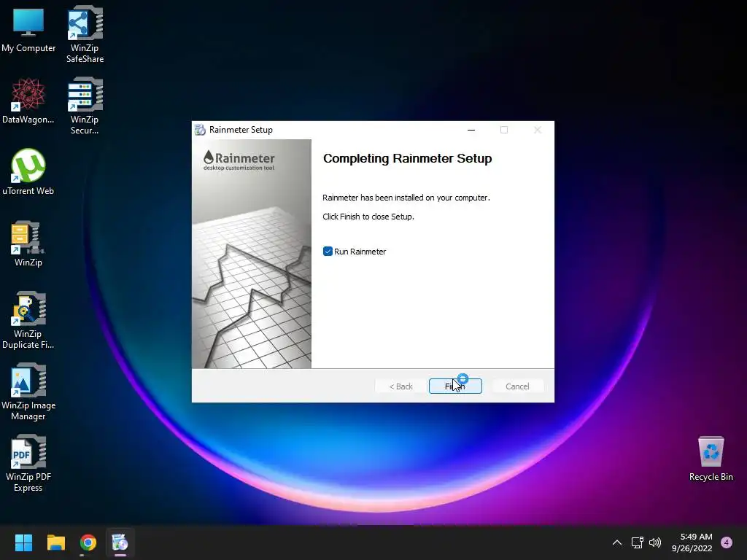Select the DataWagon desktop shortcut

pyautogui.click(x=28, y=101)
